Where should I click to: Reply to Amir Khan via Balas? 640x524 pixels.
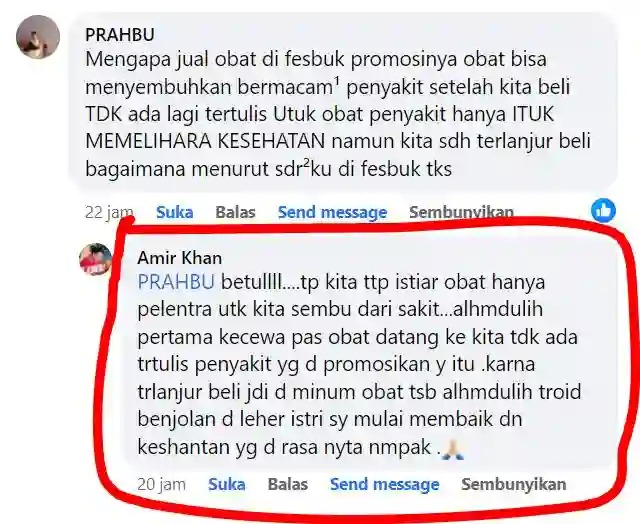[x=287, y=484]
